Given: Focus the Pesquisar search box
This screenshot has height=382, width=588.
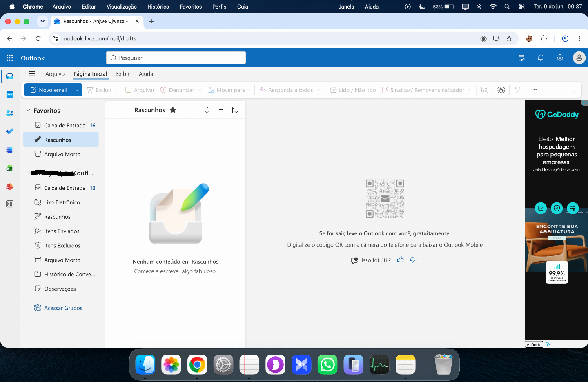Looking at the screenshot, I should (x=176, y=58).
